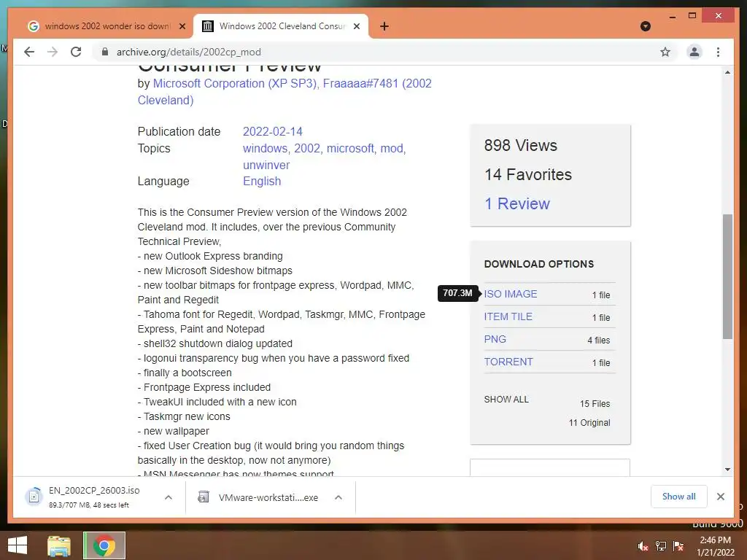This screenshot has height=560, width=747.
Task: Click the "Publication date" label
Action: [179, 131]
